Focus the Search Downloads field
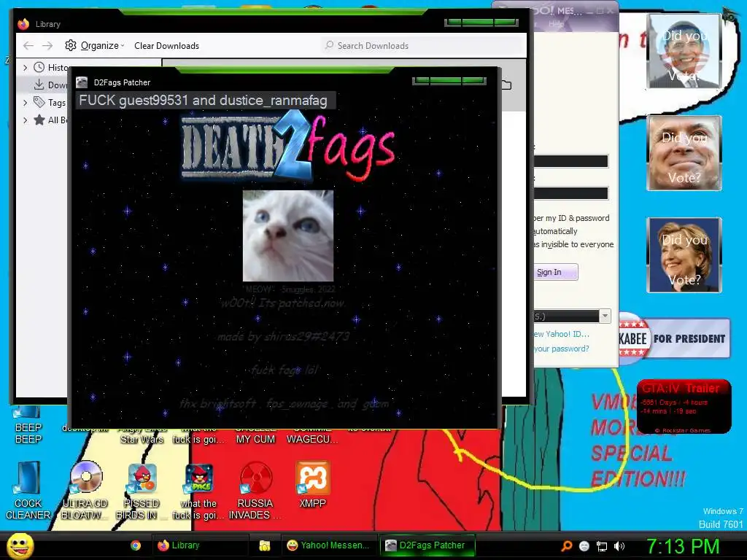 423,46
